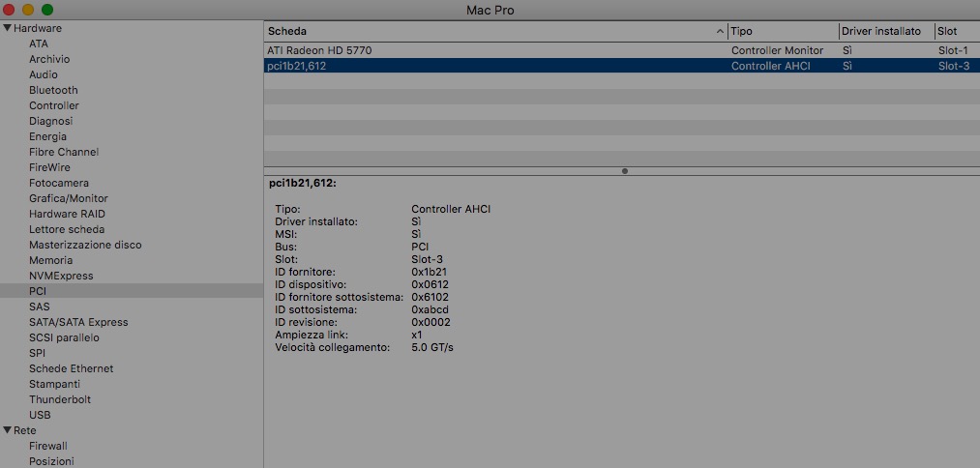Click ID fornitore sottosistema value 0x6102
The image size is (980, 468).
[430, 297]
